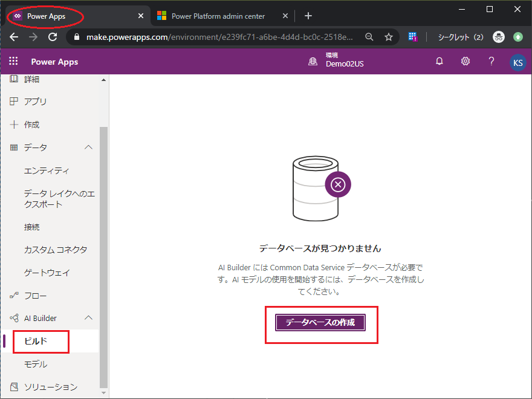The image size is (532, 399).
Task: Click the AI Builder icon in sidebar
Action: (14, 318)
